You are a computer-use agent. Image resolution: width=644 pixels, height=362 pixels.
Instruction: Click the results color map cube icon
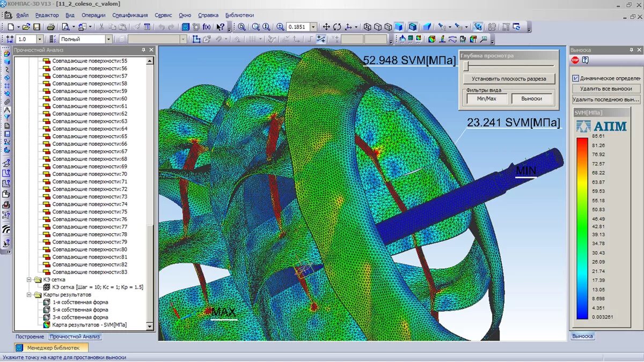[x=433, y=39]
